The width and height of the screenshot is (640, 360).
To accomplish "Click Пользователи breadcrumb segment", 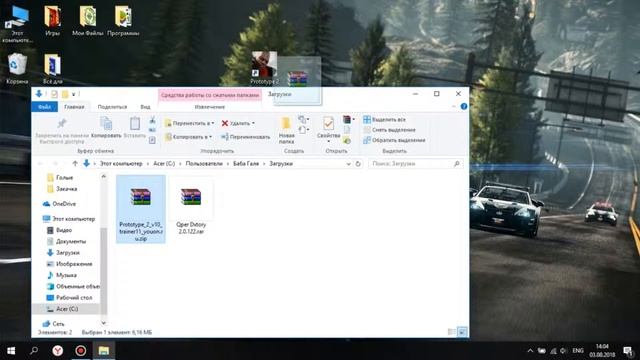I will (x=204, y=163).
